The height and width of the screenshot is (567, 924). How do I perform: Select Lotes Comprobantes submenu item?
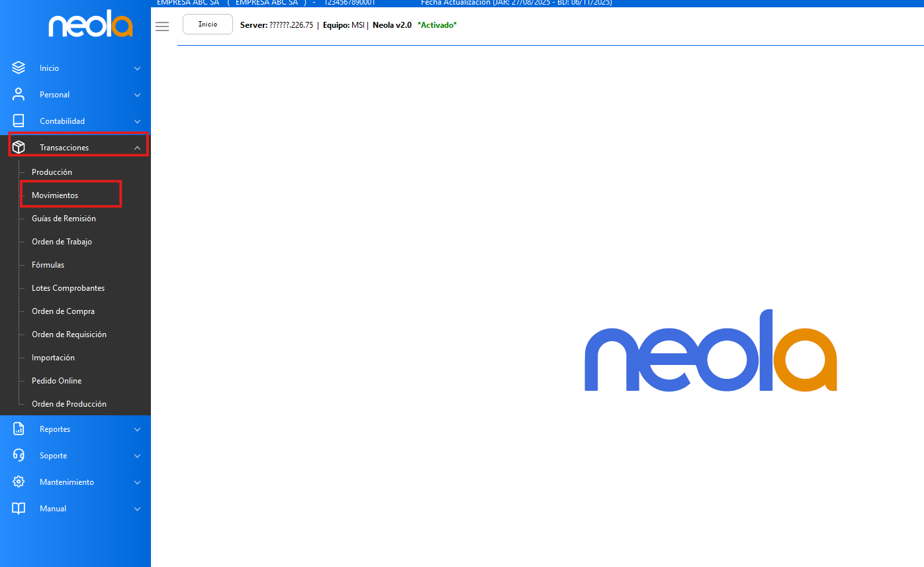tap(68, 288)
